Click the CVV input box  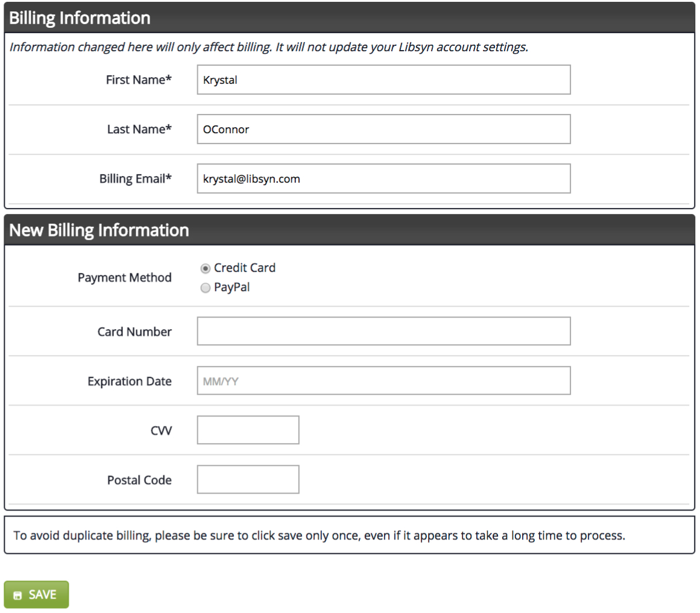247,430
